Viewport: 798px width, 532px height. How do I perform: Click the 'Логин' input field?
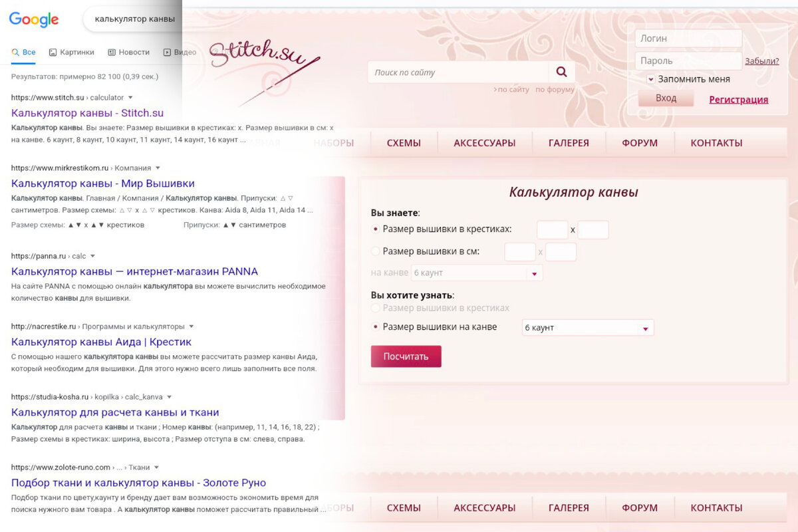[688, 39]
